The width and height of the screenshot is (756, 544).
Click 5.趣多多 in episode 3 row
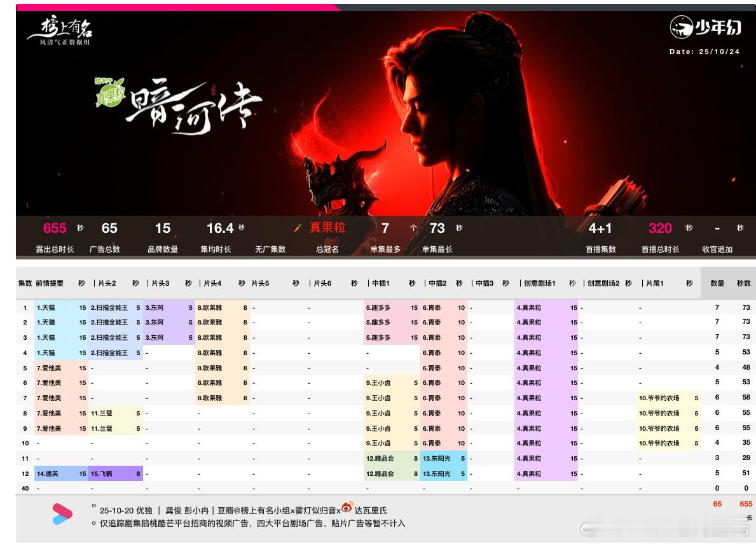(x=378, y=338)
